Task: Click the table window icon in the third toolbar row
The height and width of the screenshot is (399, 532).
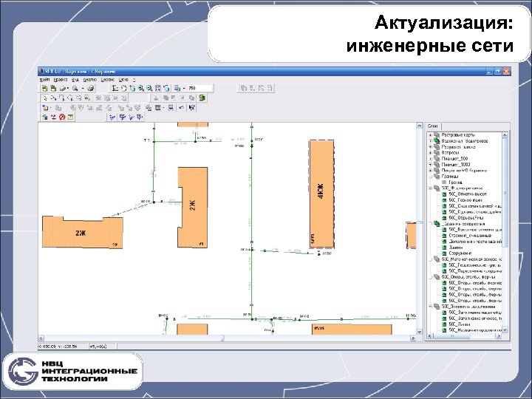Action: coord(158,108)
